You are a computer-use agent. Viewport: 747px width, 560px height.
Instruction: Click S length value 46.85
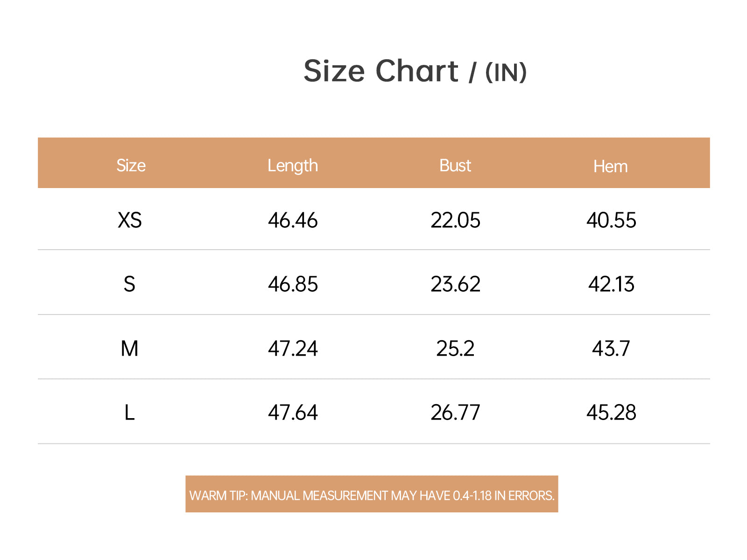point(293,284)
